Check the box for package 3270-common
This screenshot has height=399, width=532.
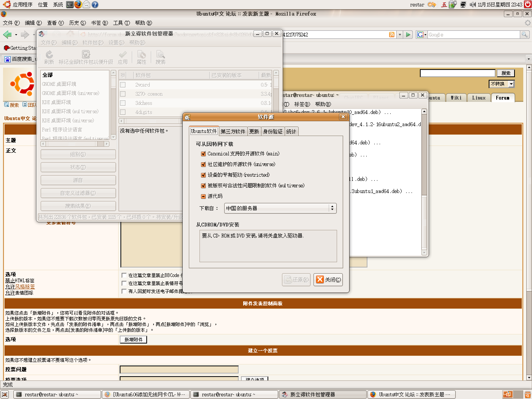[123, 94]
